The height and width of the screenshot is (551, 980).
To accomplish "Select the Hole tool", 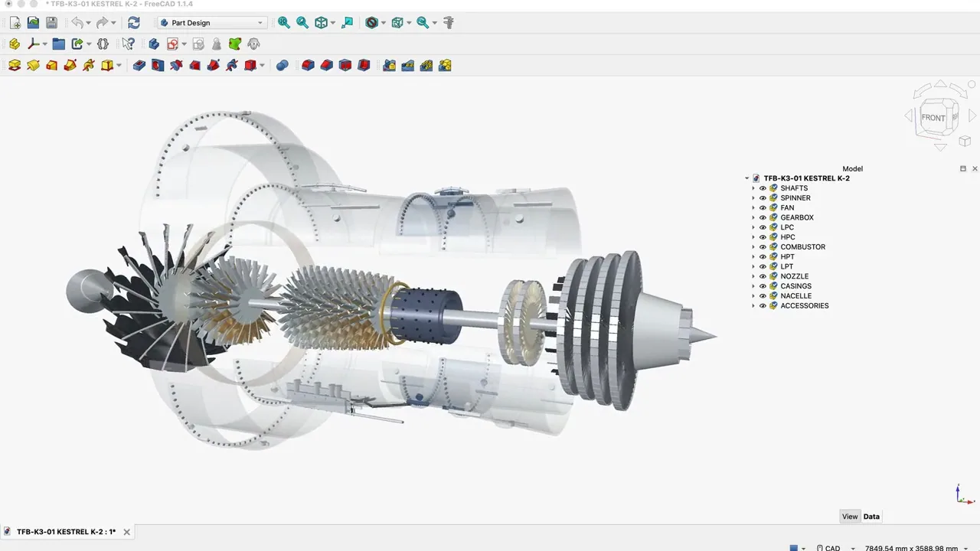I will 158,66.
